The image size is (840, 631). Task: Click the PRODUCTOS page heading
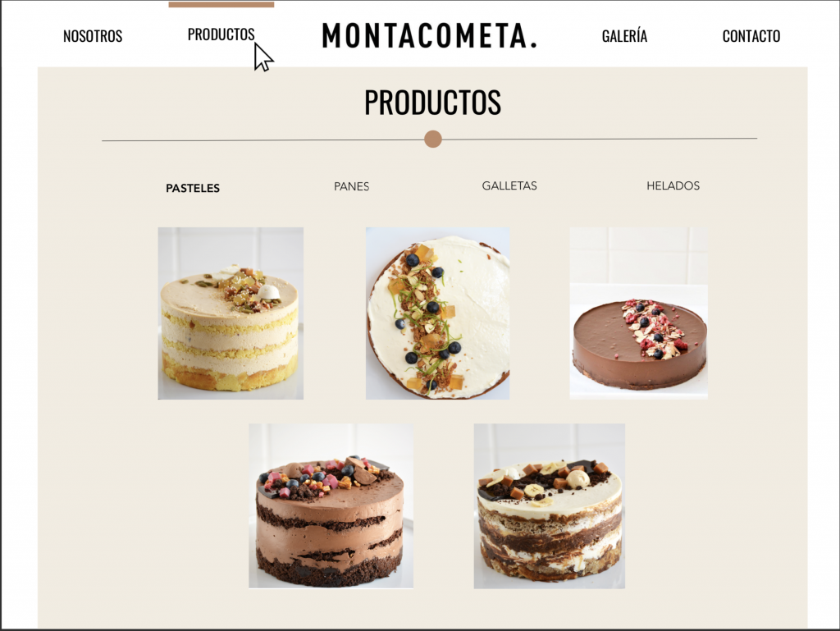click(x=433, y=103)
